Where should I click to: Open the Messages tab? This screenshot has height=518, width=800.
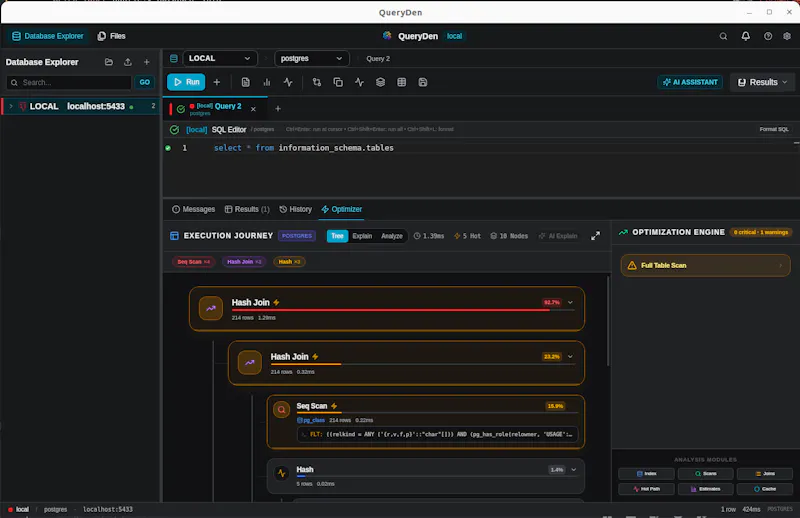tap(193, 209)
